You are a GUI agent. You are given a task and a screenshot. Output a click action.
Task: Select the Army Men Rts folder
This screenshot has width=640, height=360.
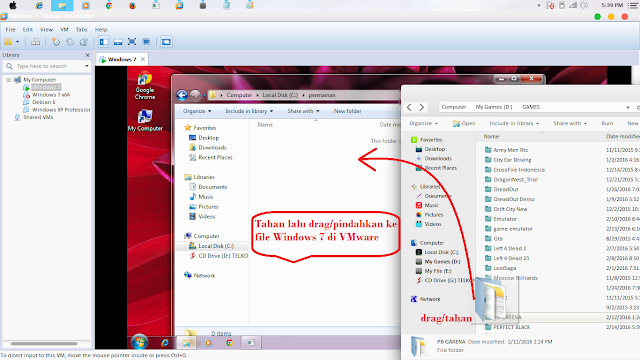point(511,150)
